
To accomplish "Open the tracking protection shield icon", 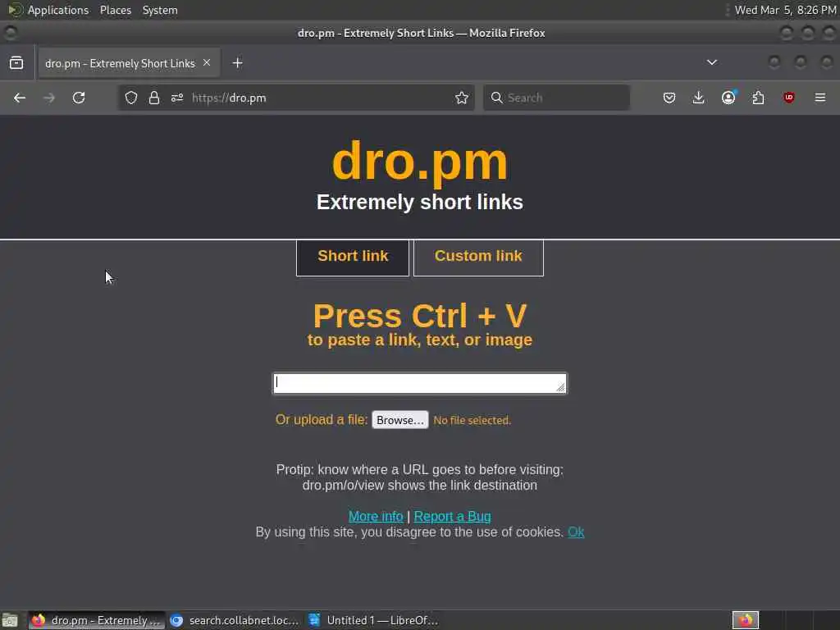I will click(x=131, y=98).
